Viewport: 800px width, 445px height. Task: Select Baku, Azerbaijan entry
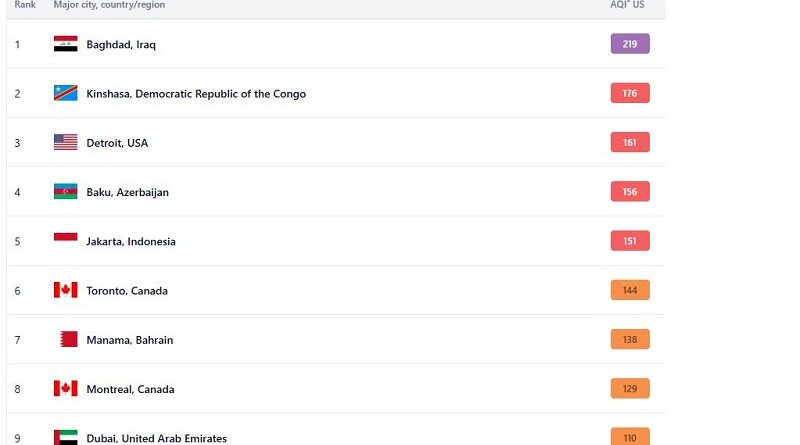[x=127, y=192]
